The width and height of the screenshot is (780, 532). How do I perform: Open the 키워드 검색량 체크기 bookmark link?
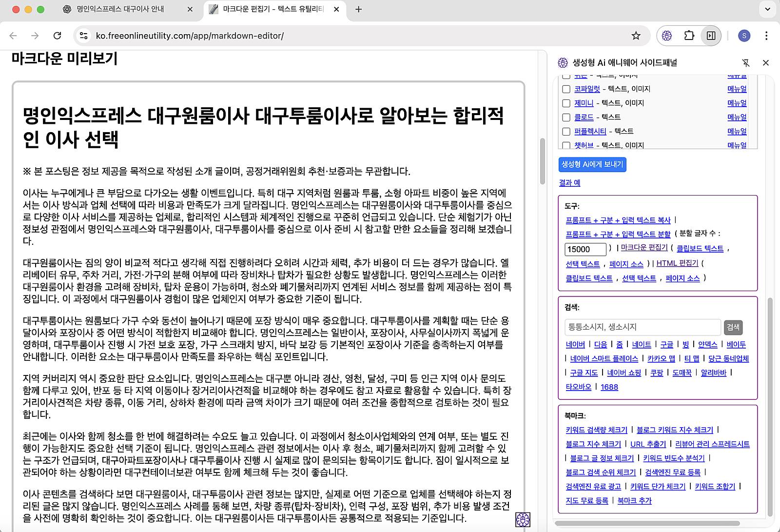[x=596, y=430]
